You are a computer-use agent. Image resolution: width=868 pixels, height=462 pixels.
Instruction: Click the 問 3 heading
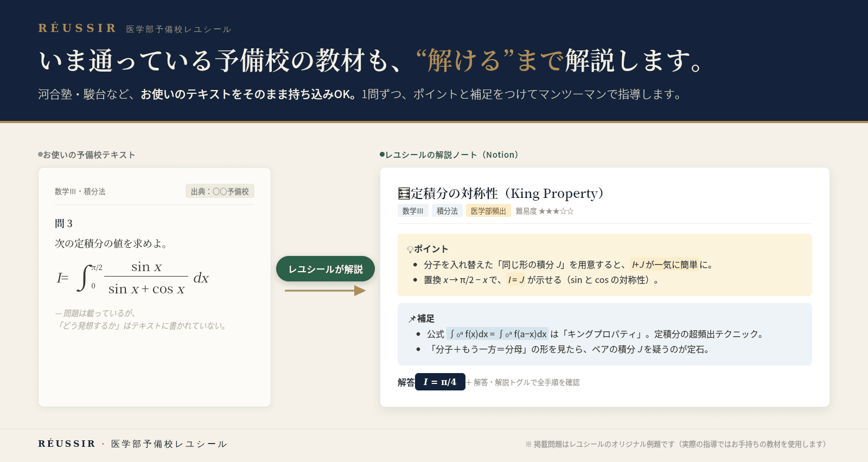point(63,223)
